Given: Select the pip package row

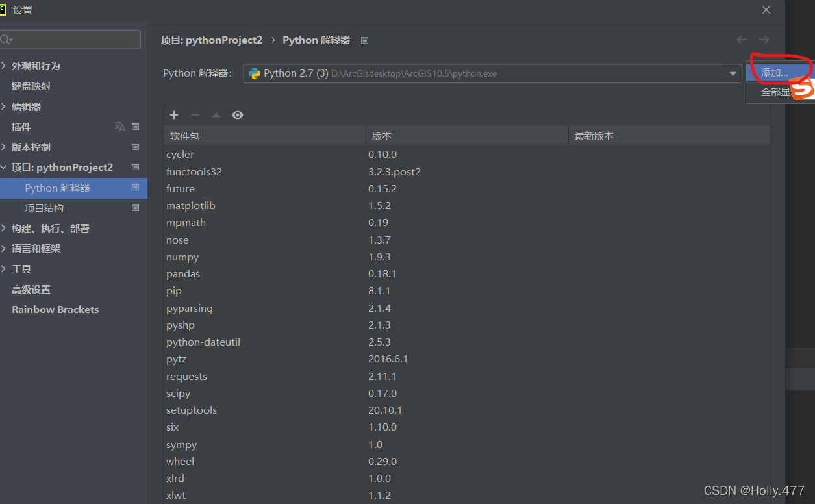Looking at the screenshot, I should point(467,290).
